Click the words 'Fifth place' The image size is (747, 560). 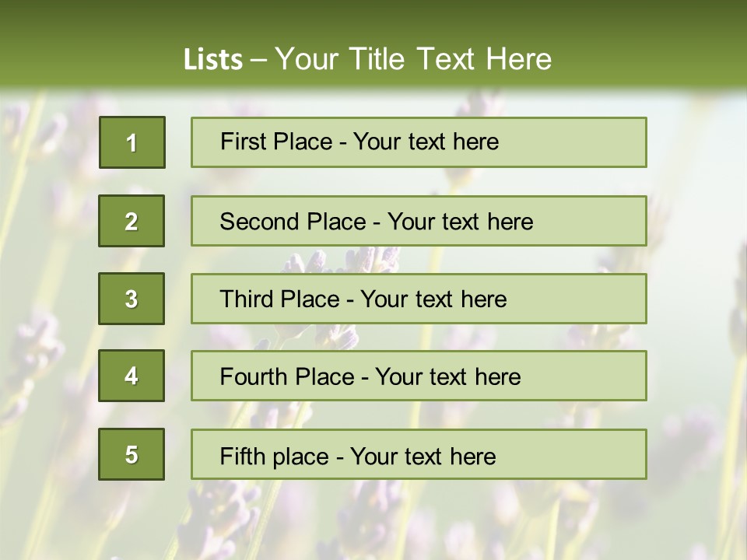[x=275, y=457]
